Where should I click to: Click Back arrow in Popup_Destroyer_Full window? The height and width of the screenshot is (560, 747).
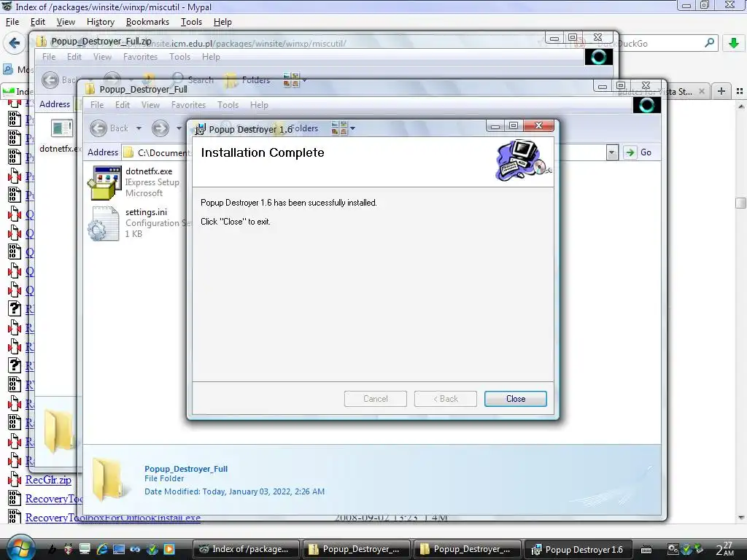pos(98,128)
